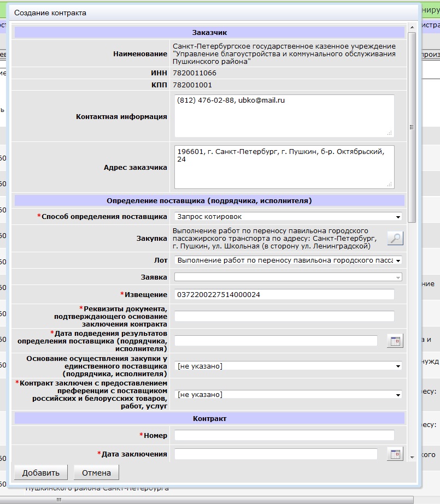Screen dimensions: 440x504
Task: Click the dialog scroll-up arrow
Action: point(412,27)
